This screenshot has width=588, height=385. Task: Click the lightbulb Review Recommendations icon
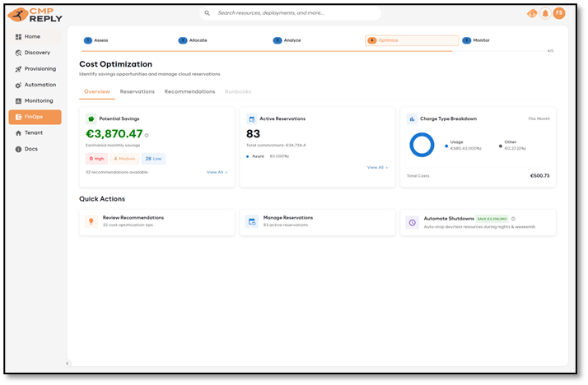[91, 221]
